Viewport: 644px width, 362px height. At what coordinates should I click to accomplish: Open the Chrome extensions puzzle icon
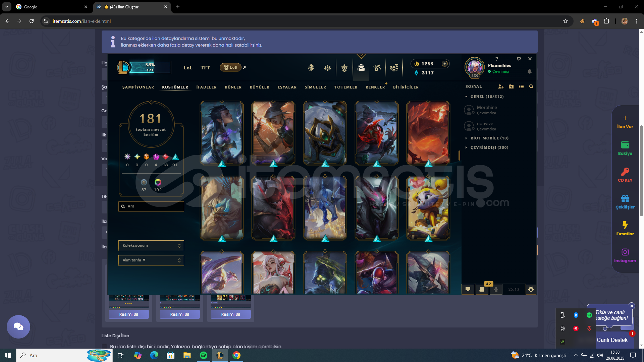(x=607, y=21)
